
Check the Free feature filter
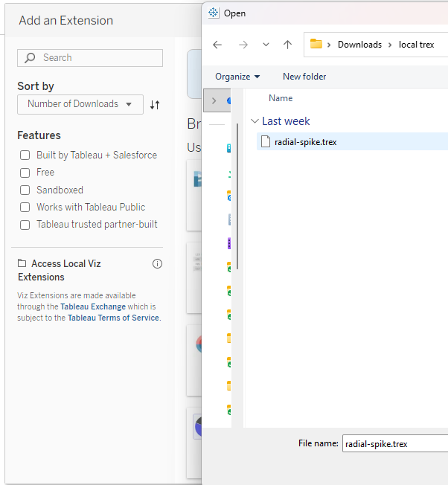click(25, 173)
